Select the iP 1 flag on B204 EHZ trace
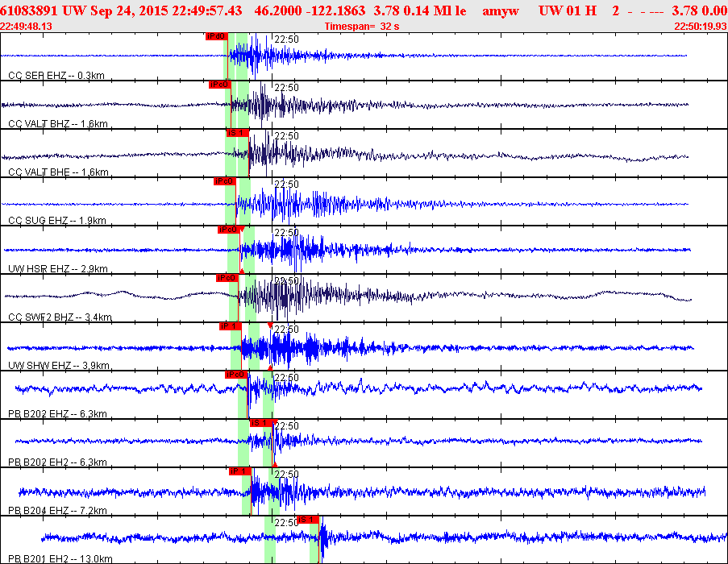This screenshot has width=728, height=564. (x=240, y=471)
